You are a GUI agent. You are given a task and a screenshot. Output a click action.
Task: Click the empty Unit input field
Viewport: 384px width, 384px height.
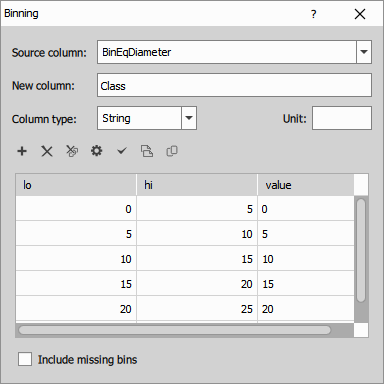pyautogui.click(x=342, y=118)
